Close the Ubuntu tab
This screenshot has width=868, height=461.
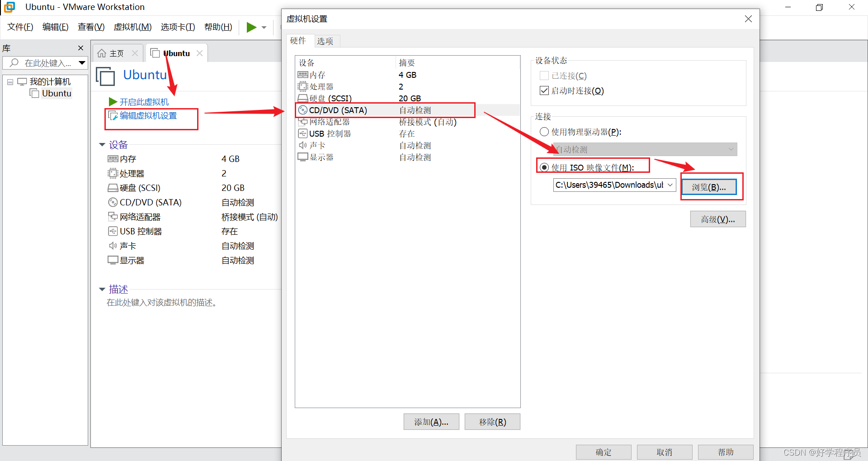199,53
